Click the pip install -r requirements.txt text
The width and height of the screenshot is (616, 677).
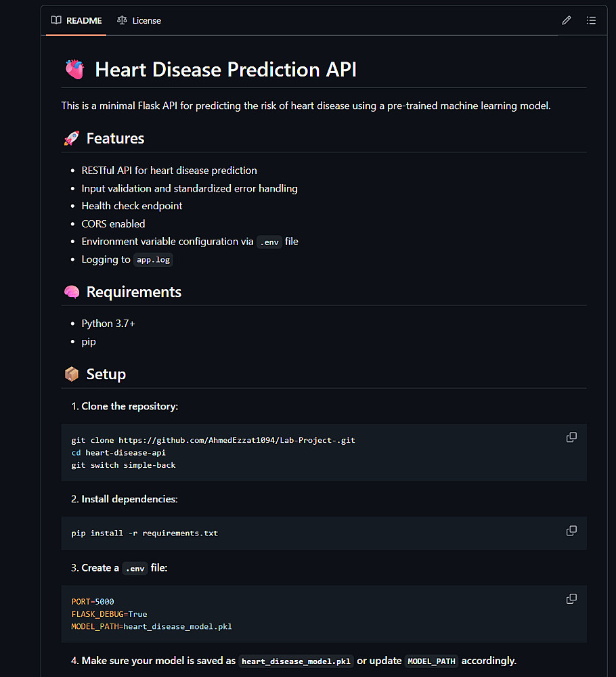tap(144, 533)
